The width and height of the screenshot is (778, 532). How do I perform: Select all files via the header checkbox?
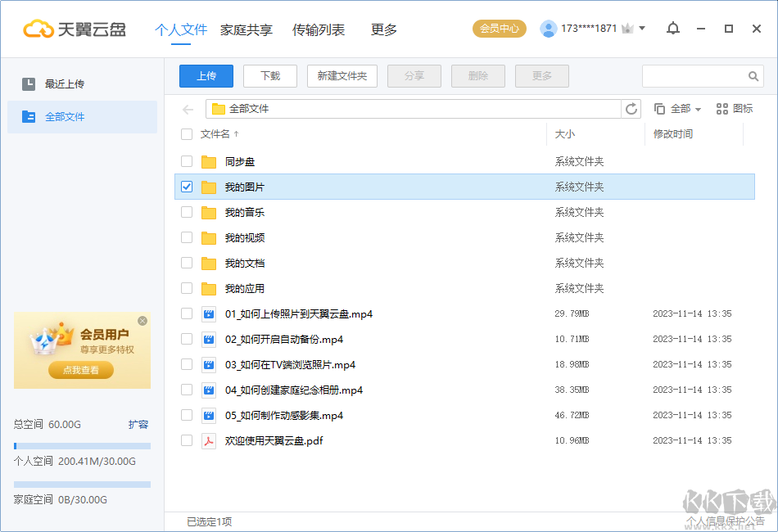coord(186,134)
